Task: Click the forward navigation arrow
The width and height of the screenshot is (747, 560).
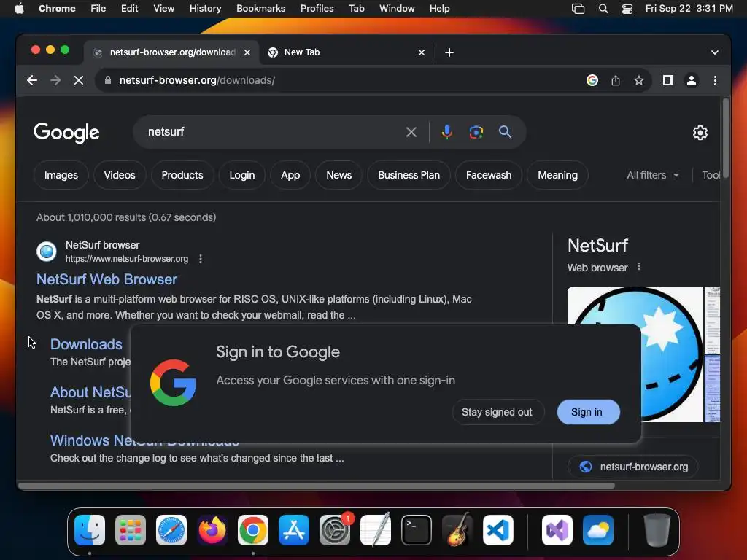Action: [55, 80]
